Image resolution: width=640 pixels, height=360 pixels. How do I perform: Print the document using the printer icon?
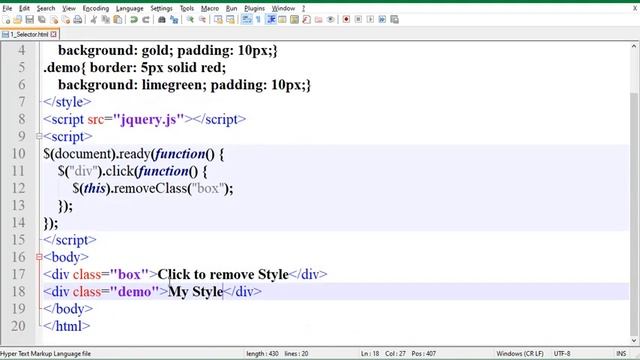78,20
